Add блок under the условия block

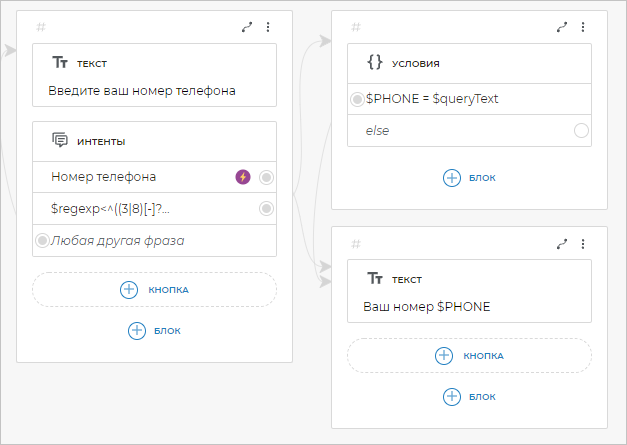coord(469,177)
